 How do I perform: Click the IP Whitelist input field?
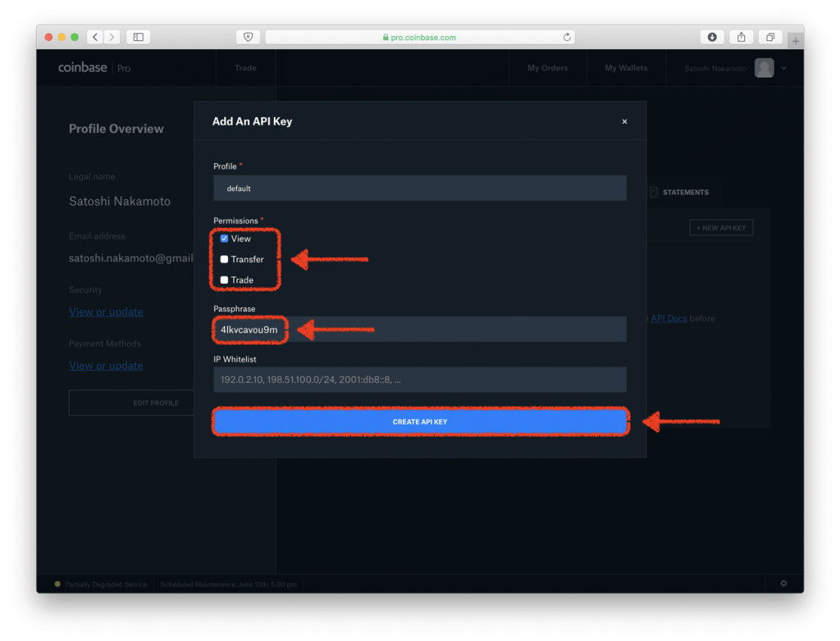click(x=420, y=380)
